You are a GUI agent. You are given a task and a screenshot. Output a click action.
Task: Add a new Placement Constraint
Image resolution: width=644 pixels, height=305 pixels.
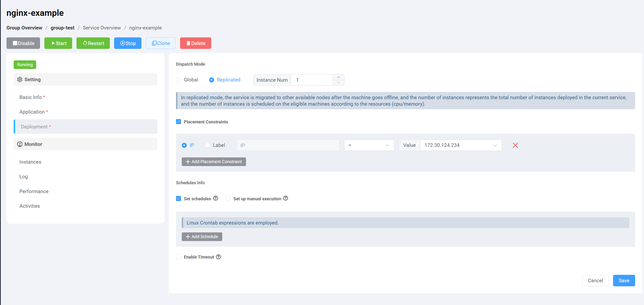click(x=214, y=162)
